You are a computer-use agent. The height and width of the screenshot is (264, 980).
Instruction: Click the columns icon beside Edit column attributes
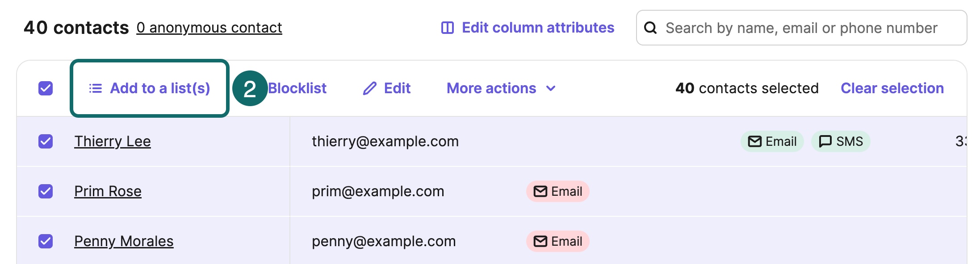point(447,28)
